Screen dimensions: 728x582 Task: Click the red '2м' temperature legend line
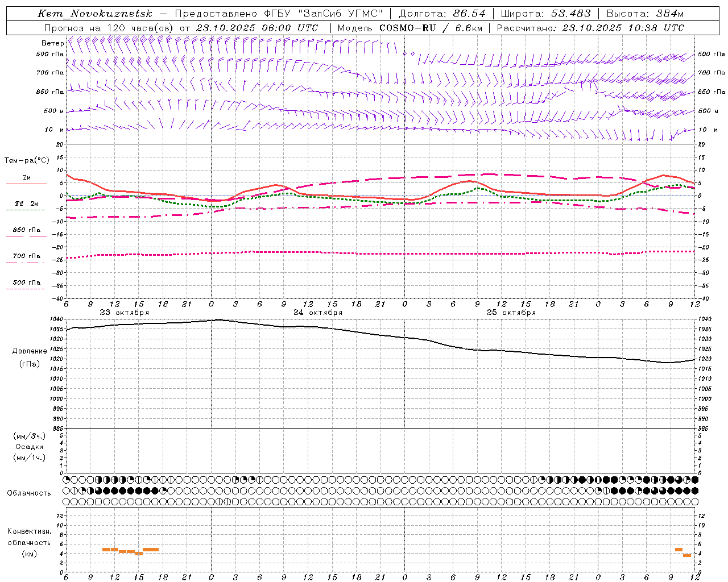pyautogui.click(x=26, y=184)
